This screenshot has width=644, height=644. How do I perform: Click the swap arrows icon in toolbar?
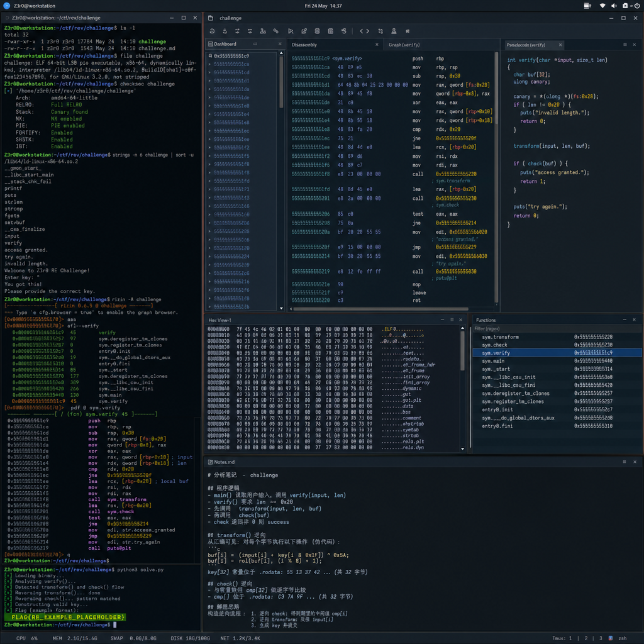[380, 31]
